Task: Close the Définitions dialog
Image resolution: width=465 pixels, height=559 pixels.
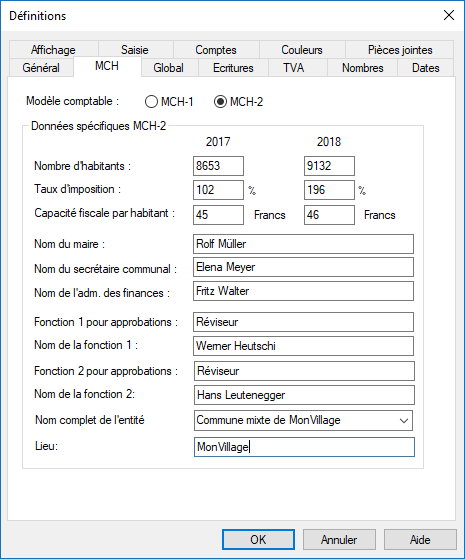Action: (x=449, y=15)
